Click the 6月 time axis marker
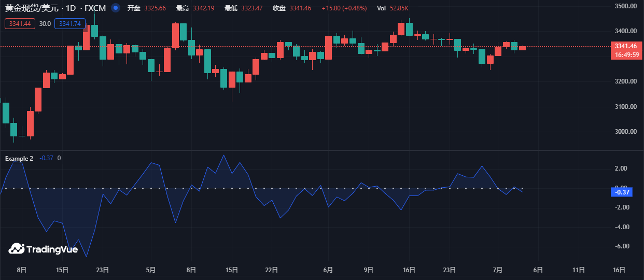Viewport: 644px width, 280px height. [x=328, y=270]
